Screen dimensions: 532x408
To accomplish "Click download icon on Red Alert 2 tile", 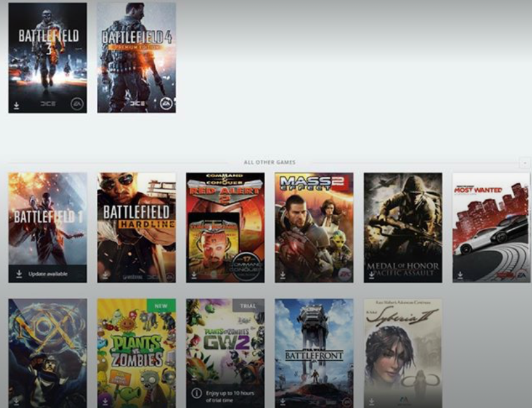I will [194, 276].
